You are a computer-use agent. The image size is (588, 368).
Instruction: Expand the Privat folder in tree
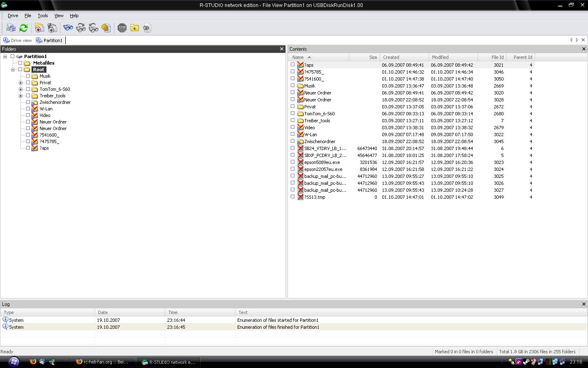(x=20, y=83)
